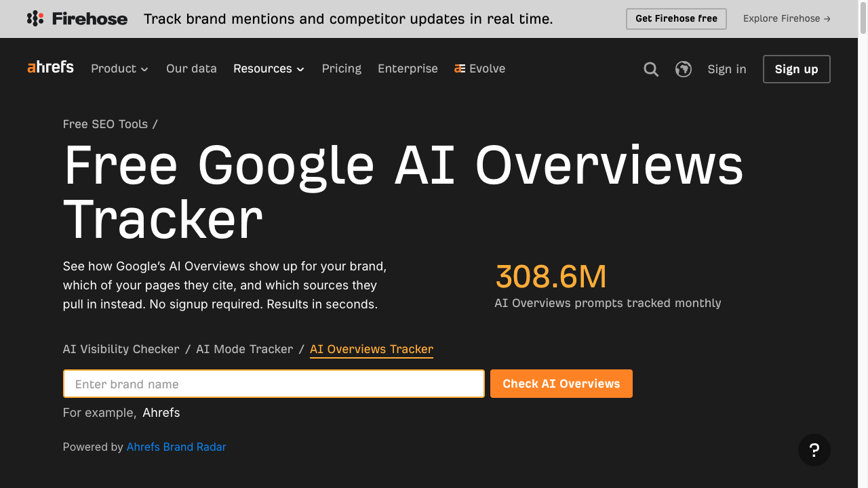
Task: Expand the Resources dropdown menu
Action: (x=269, y=68)
